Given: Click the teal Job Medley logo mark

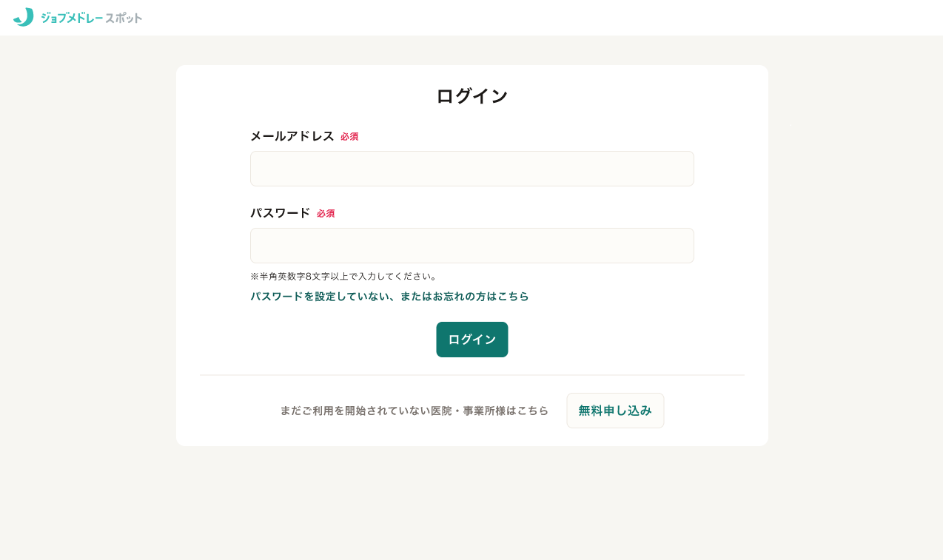Looking at the screenshot, I should [x=23, y=17].
